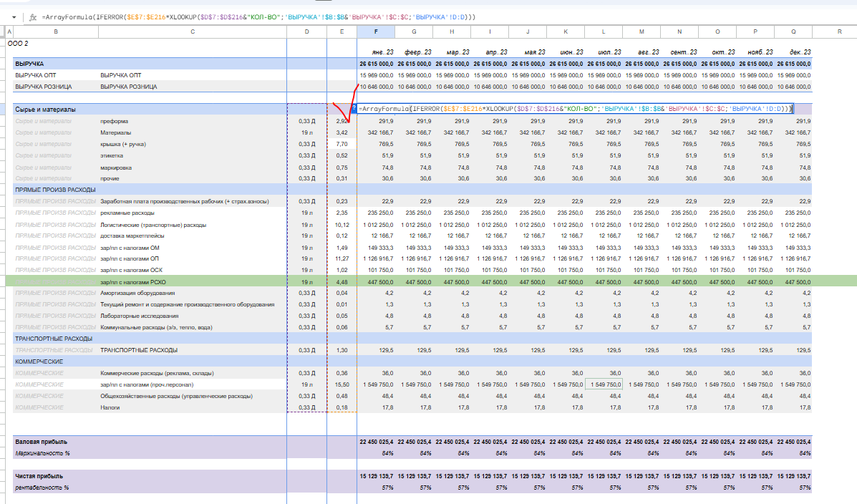
Task: Select the '4,48' cell in the green row
Action: (x=342, y=282)
